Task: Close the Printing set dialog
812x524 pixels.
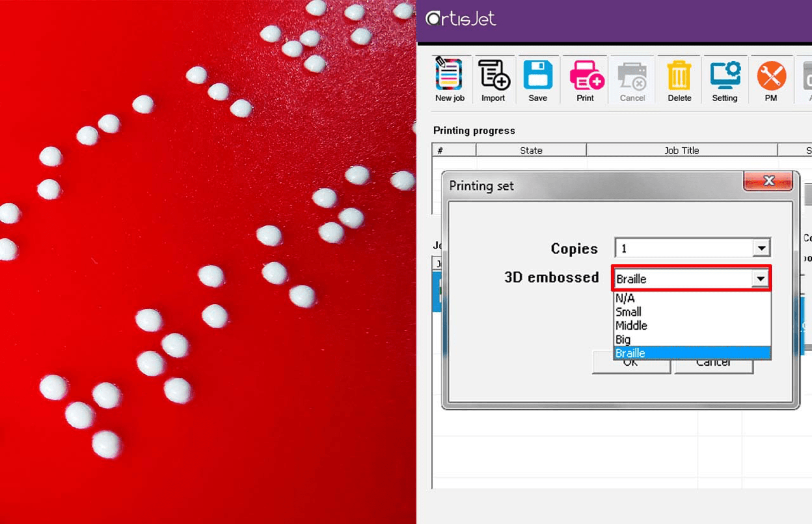Action: [768, 181]
